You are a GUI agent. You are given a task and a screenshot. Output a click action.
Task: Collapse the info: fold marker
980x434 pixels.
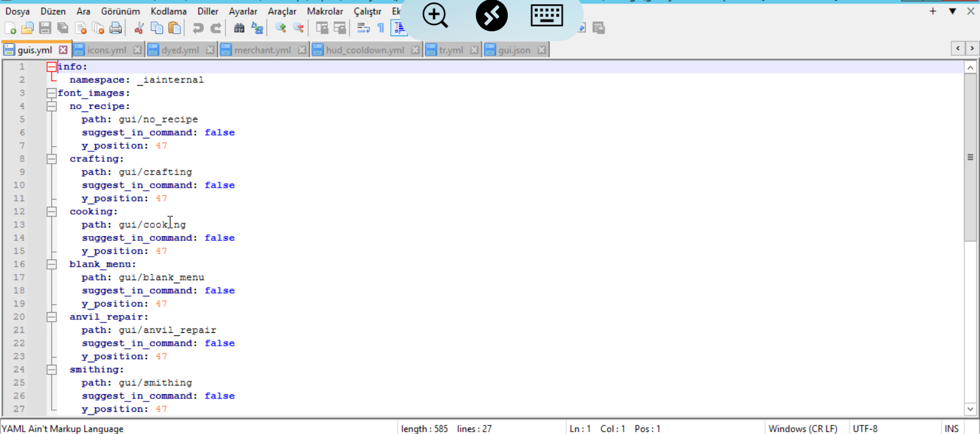click(x=51, y=67)
